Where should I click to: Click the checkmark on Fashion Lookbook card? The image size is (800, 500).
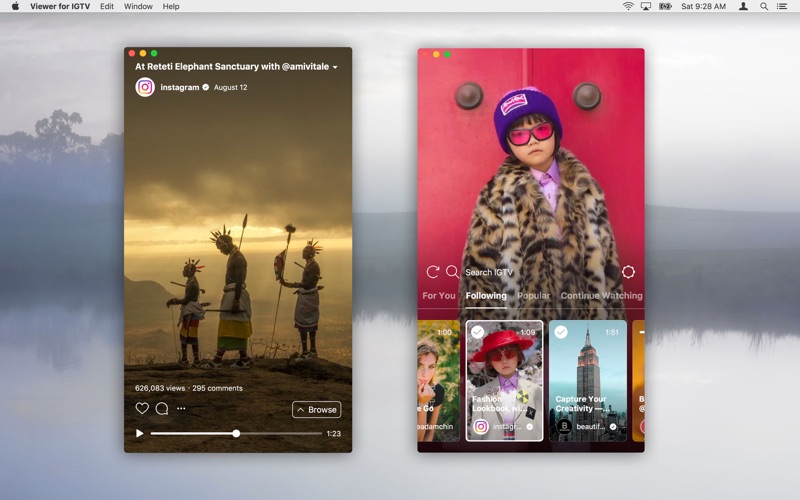[477, 332]
